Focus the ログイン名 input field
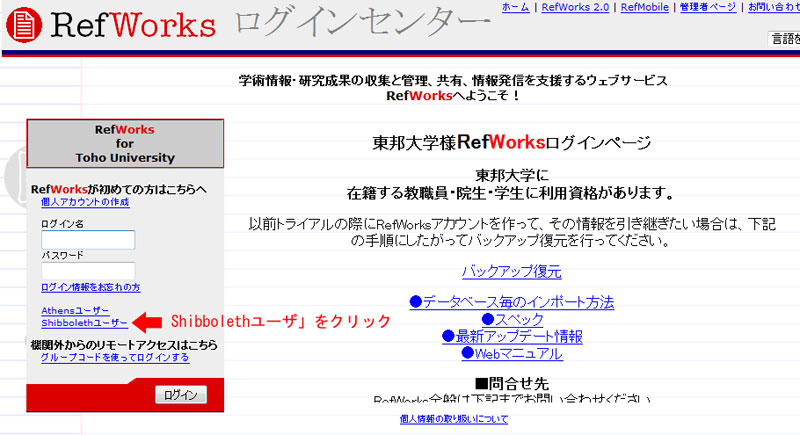The height and width of the screenshot is (435, 800). [x=88, y=240]
